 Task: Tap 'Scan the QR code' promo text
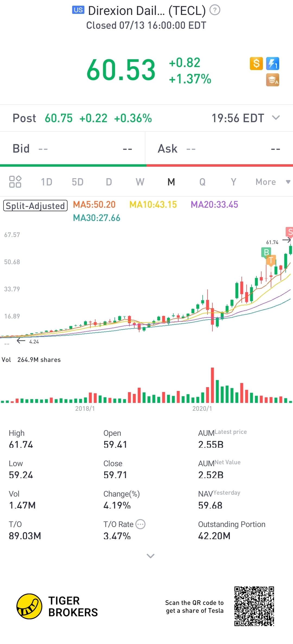pyautogui.click(x=195, y=607)
